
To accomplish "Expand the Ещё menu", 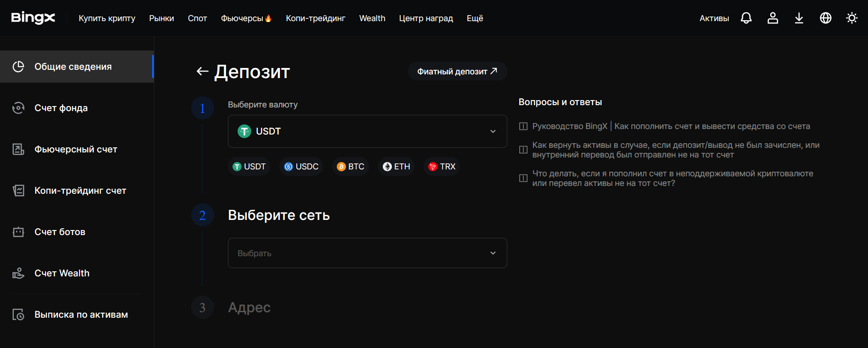I will 475,18.
